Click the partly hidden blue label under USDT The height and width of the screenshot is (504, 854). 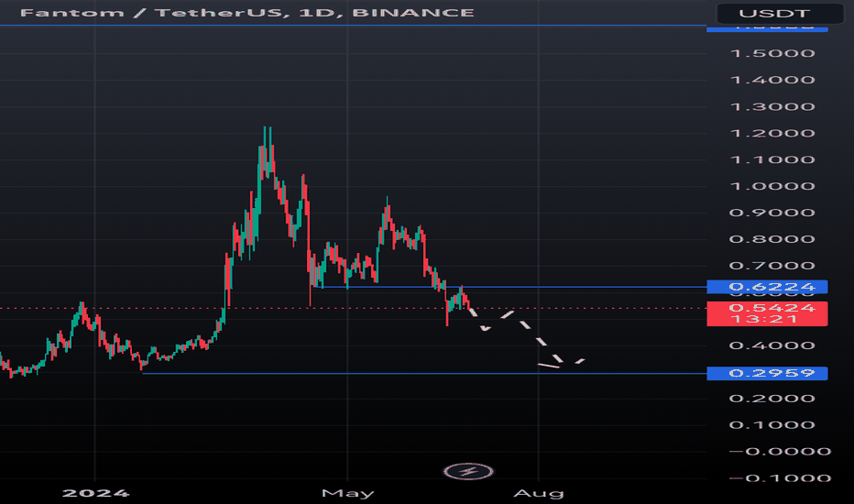[767, 27]
